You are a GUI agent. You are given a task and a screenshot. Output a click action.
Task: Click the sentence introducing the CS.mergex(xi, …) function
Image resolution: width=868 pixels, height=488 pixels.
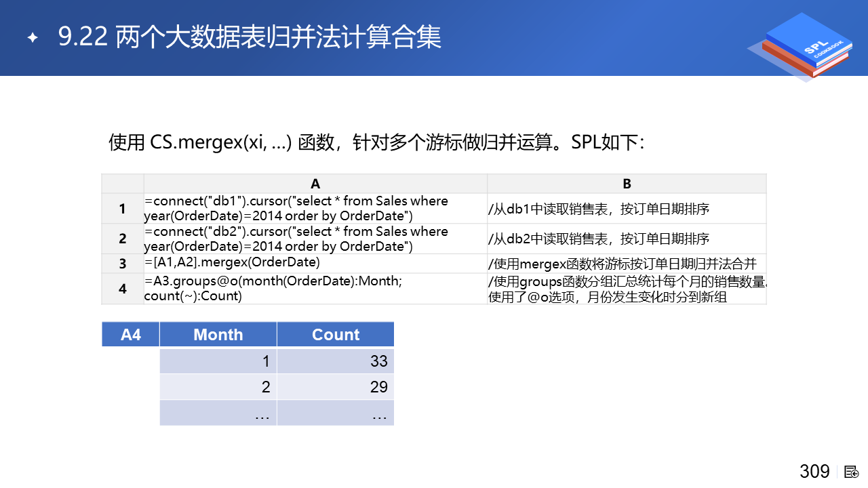(x=376, y=142)
